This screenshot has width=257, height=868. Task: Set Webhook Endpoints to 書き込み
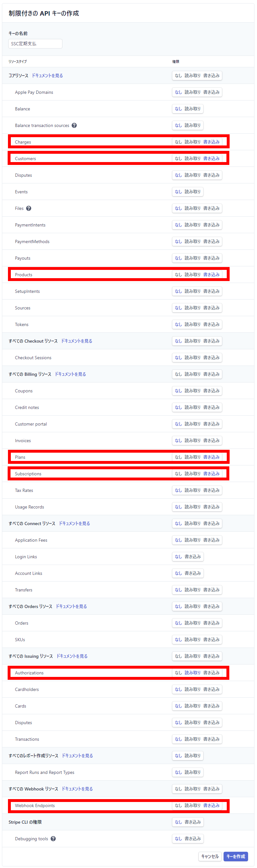[211, 805]
